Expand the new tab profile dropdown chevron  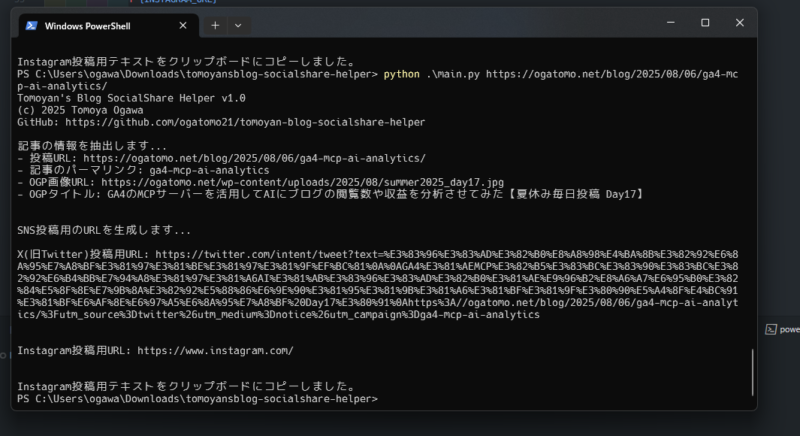[238, 25]
